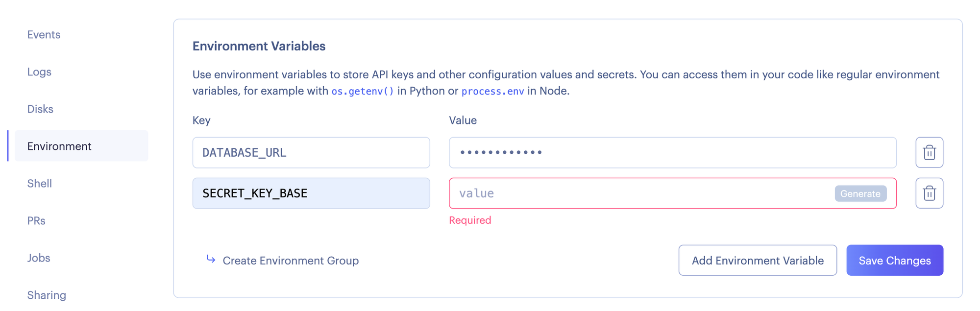Click the os.getenv() code snippet
This screenshot has width=980, height=311.
[363, 91]
